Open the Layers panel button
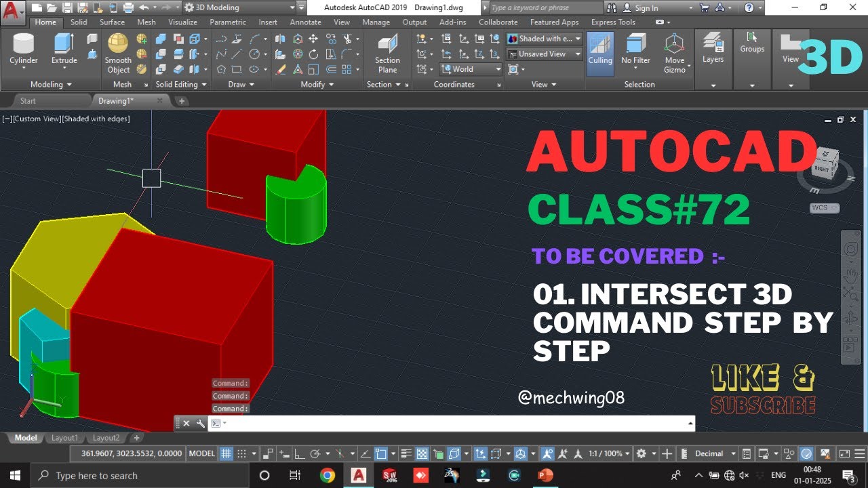Viewport: 868px width, 488px height. [x=713, y=49]
